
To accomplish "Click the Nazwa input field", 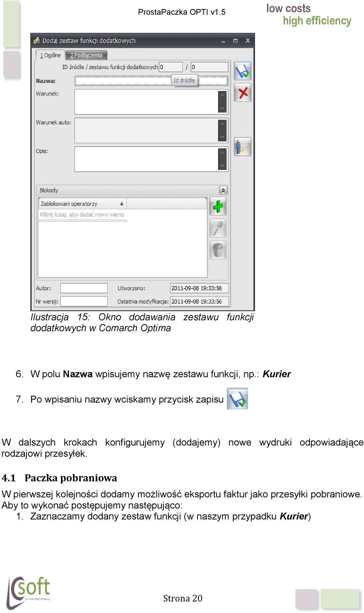I will 151,81.
